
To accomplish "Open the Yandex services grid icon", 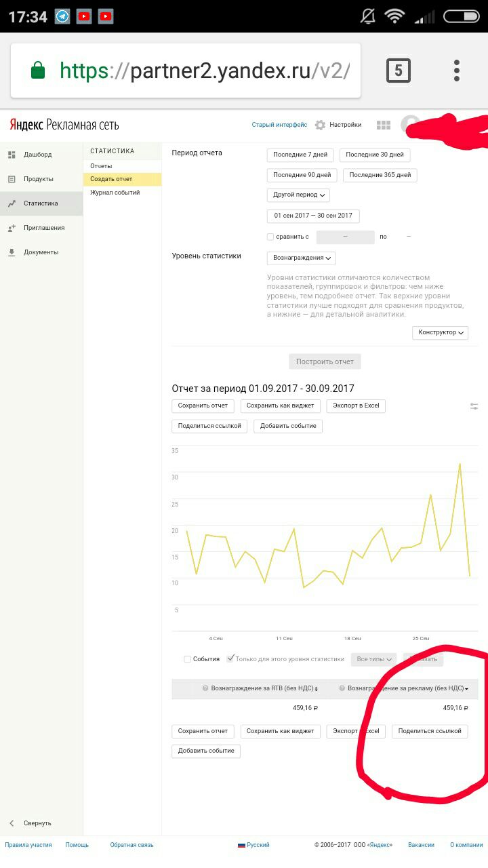I will point(384,125).
